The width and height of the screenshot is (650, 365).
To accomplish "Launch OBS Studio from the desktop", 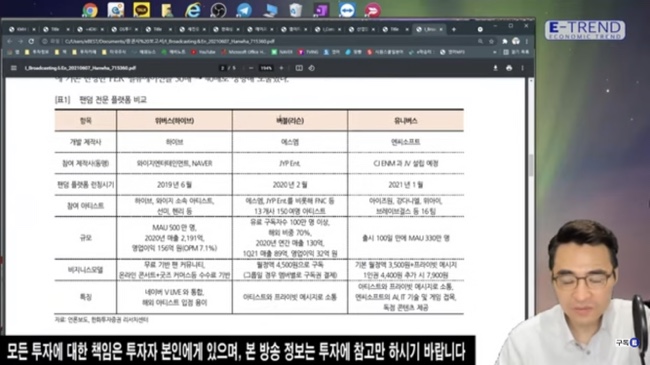I will click(x=218, y=10).
